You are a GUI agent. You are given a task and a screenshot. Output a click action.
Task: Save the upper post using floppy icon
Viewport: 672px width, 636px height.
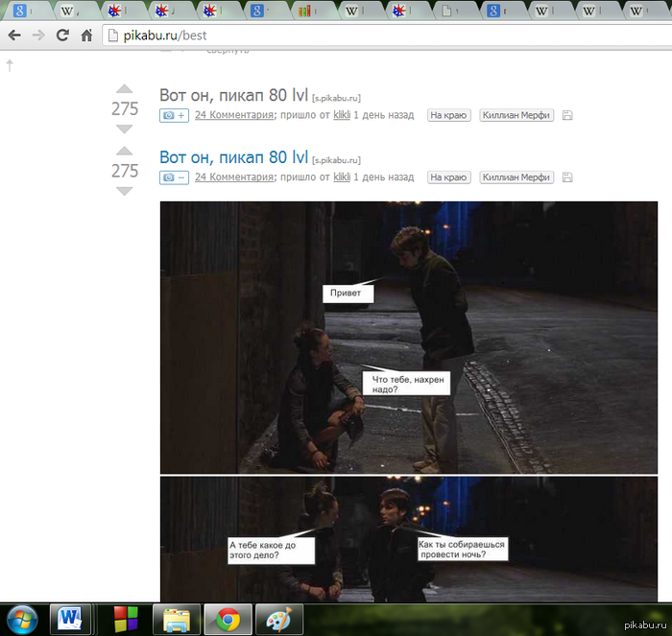click(x=567, y=115)
